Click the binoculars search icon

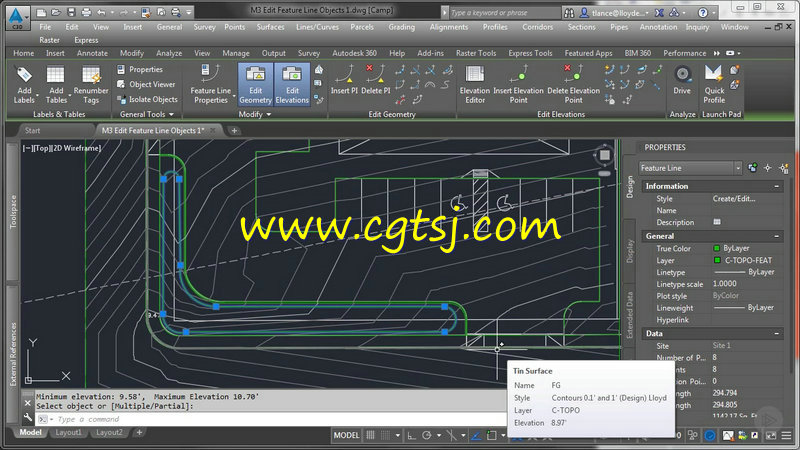click(569, 13)
